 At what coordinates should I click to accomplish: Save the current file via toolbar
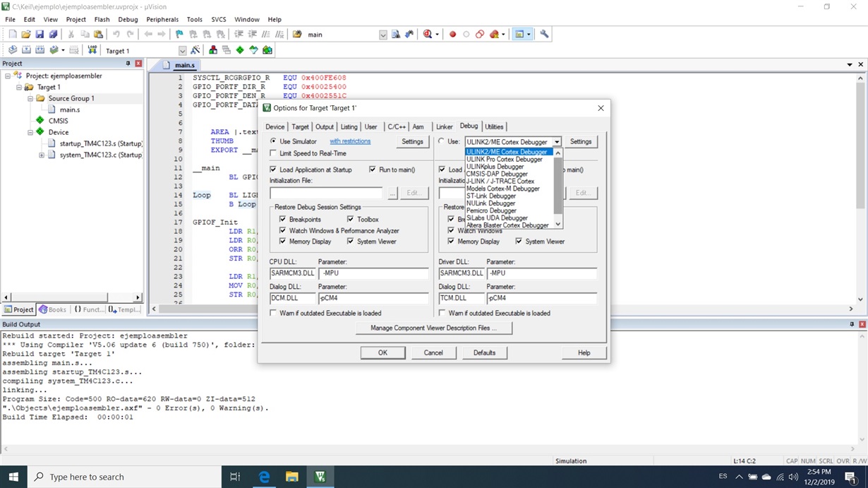tap(40, 34)
